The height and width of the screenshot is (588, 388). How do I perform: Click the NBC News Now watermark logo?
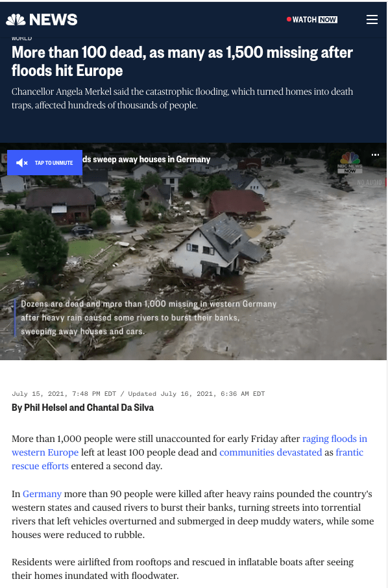[349, 162]
